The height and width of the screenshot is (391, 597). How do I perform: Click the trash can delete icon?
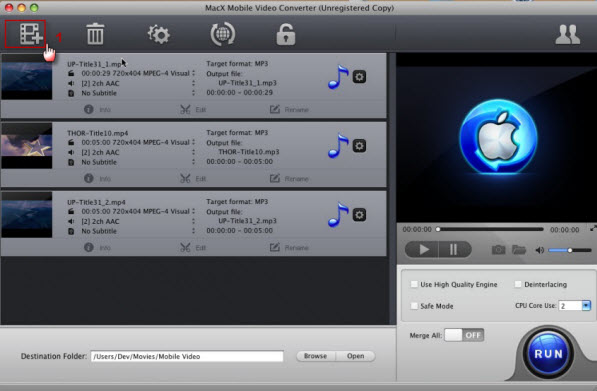point(95,34)
